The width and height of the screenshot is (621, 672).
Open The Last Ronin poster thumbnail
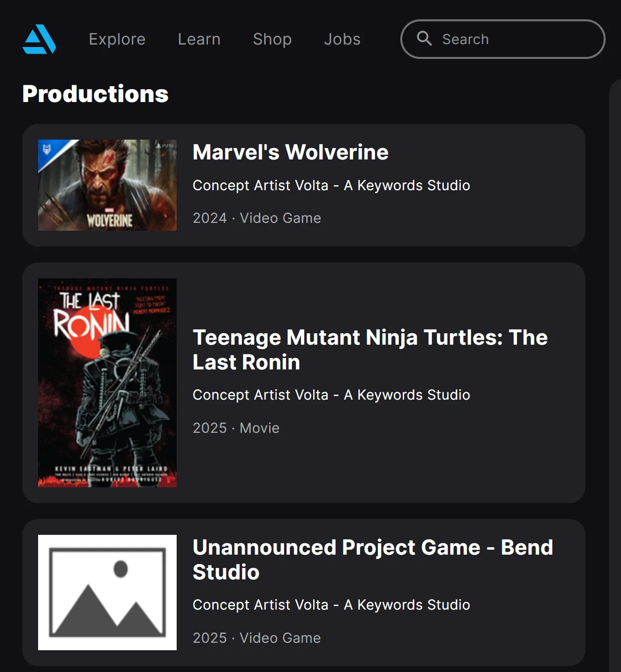(x=107, y=382)
